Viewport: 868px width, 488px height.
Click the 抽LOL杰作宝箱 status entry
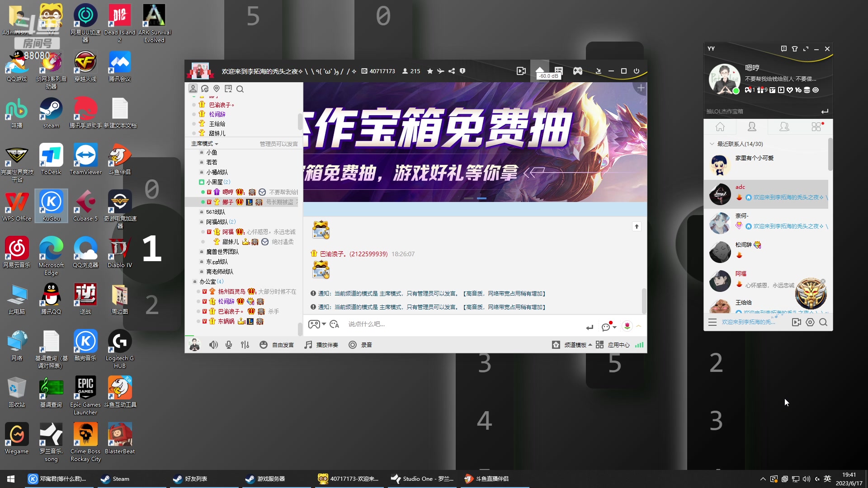[x=726, y=111]
